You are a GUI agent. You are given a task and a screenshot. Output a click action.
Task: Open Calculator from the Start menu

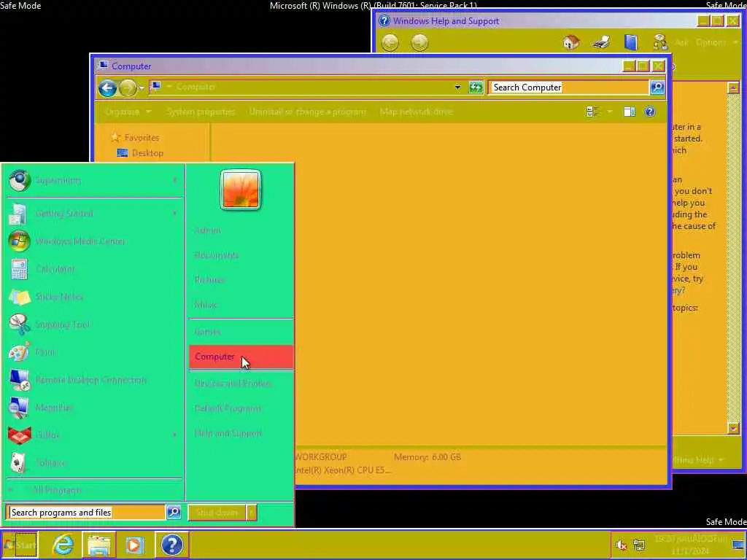click(93, 269)
